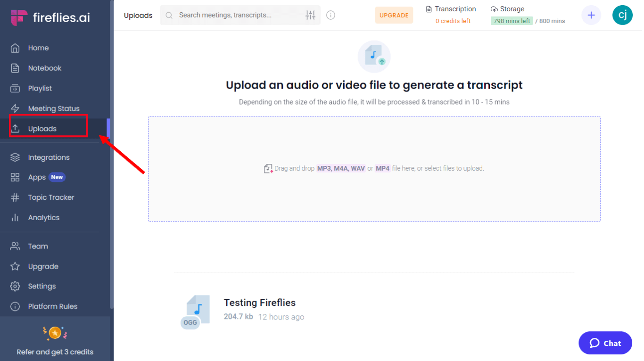The image size is (644, 361).
Task: Open Settings
Action: point(42,287)
